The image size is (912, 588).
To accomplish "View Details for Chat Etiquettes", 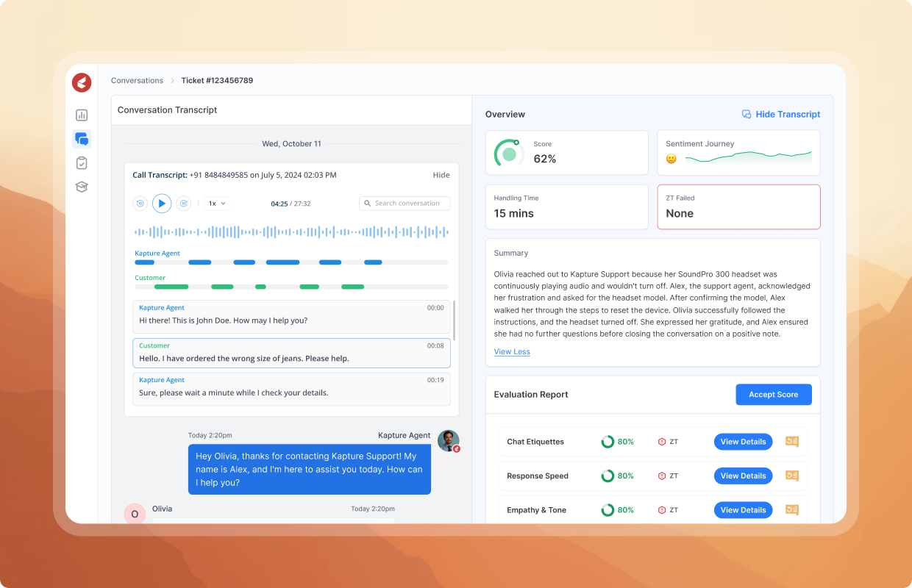I will [x=743, y=442].
